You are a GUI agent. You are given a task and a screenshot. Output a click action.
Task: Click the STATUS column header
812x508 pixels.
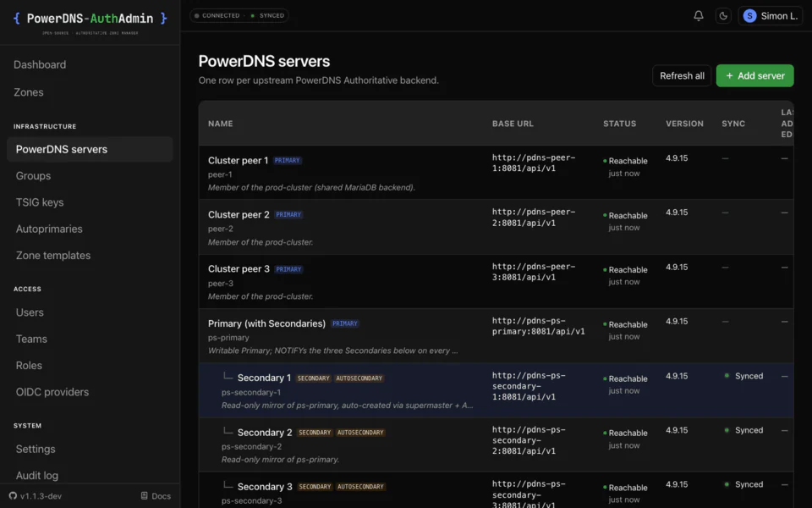pyautogui.click(x=619, y=124)
